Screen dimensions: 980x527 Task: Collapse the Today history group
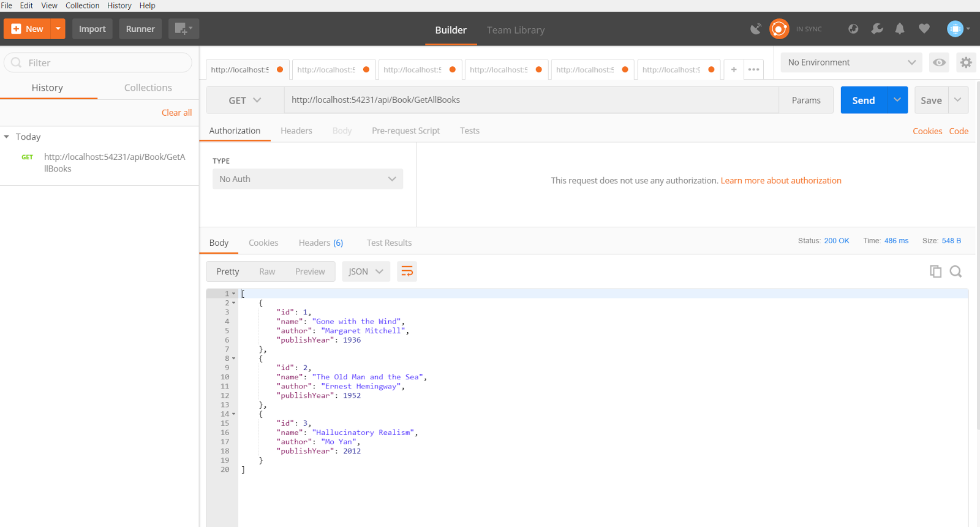7,137
